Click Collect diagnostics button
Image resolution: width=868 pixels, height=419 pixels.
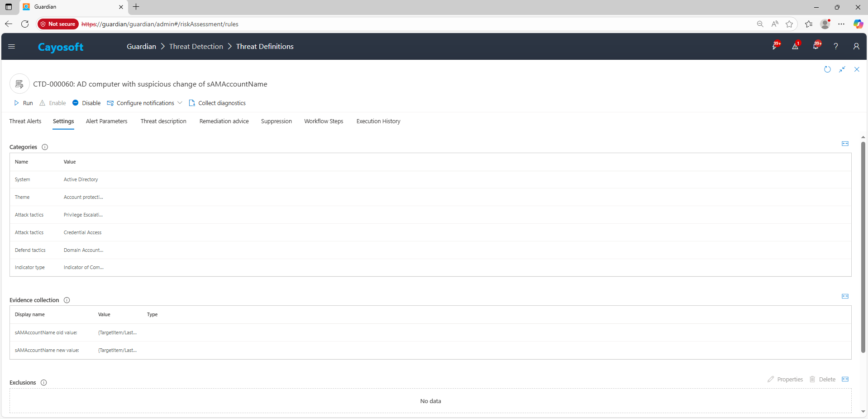(217, 103)
